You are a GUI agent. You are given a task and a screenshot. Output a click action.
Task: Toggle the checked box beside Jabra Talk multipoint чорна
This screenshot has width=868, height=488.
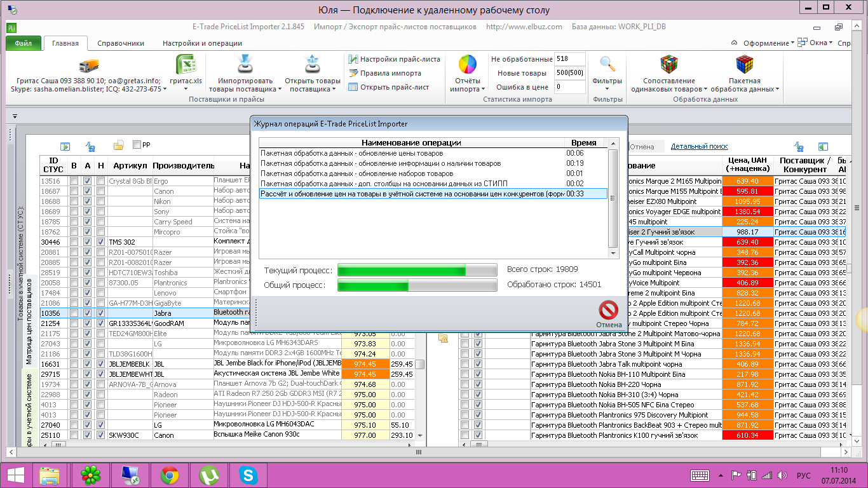tap(478, 364)
